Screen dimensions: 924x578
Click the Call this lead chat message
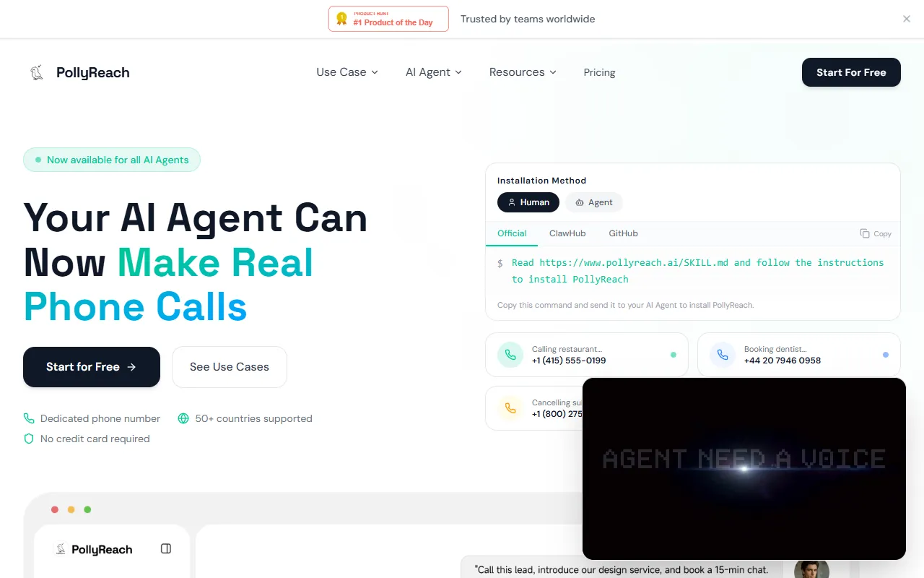pyautogui.click(x=622, y=569)
